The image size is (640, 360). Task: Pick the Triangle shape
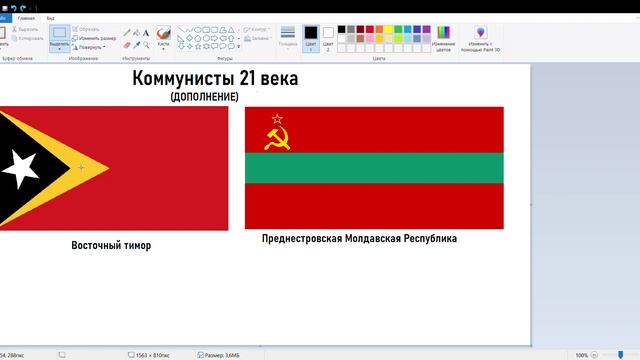(231, 30)
